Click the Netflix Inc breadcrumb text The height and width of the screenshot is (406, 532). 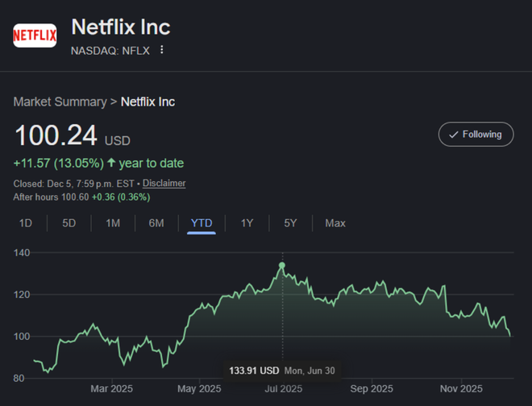click(x=148, y=101)
